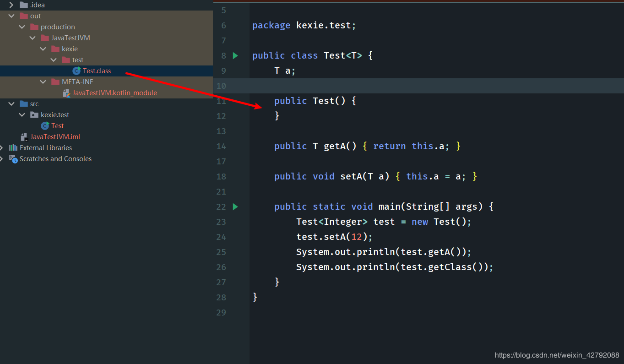Click the 'public Test()' constructor

[310, 101]
